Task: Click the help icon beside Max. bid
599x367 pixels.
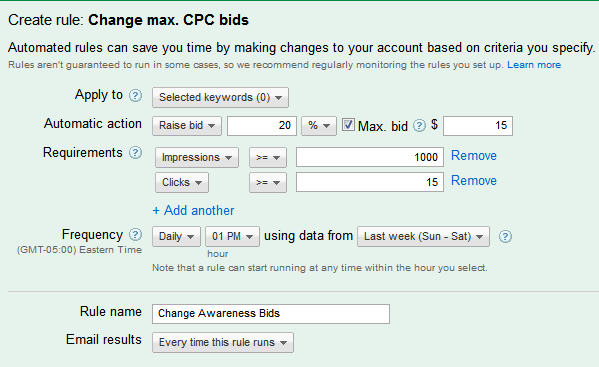Action: point(419,126)
